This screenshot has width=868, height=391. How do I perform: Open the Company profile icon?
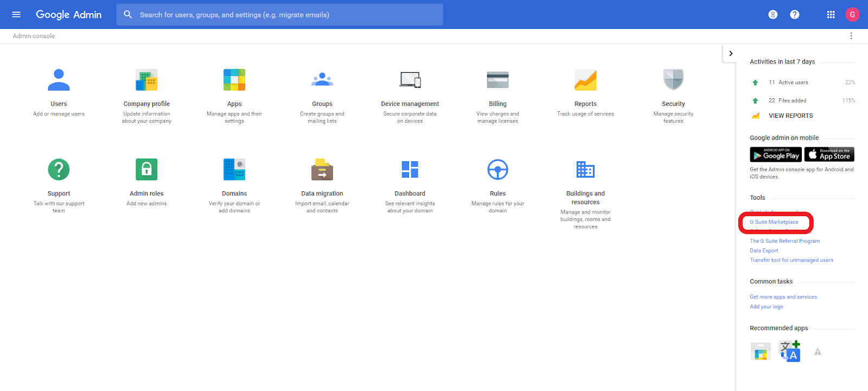(146, 80)
